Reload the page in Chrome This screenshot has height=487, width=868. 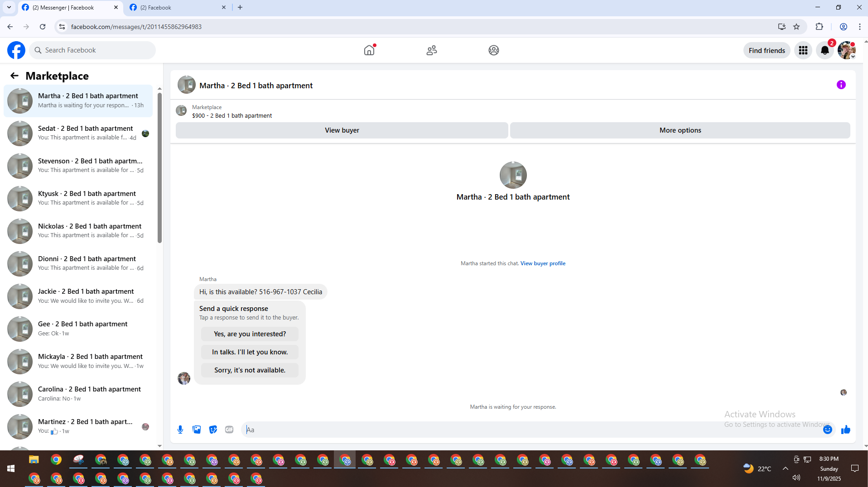(43, 27)
